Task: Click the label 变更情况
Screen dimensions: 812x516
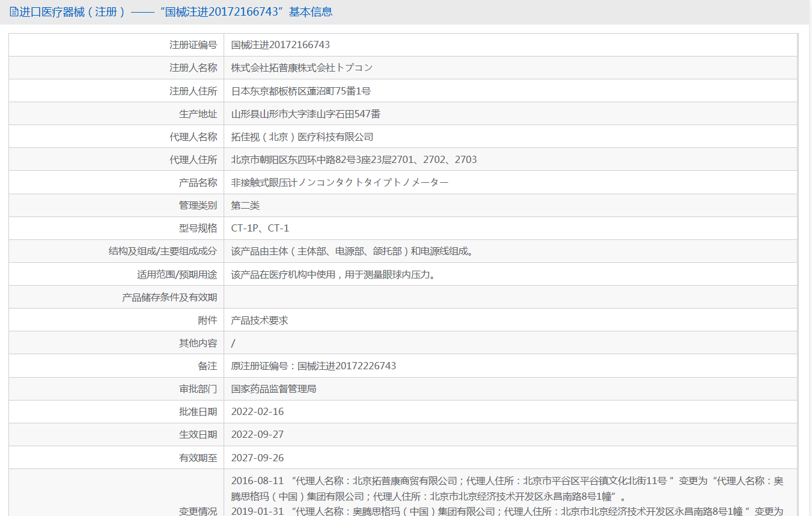Action: coord(198,511)
